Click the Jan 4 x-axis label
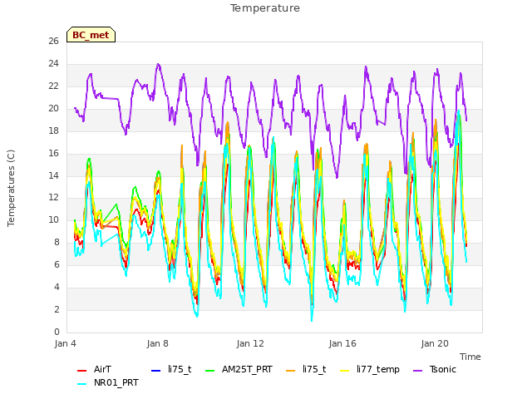 click(x=65, y=343)
